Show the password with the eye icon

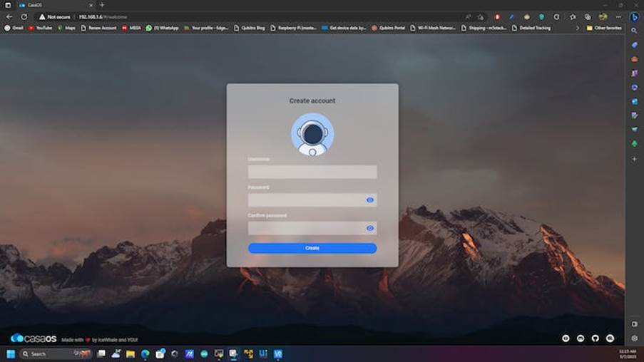click(369, 200)
